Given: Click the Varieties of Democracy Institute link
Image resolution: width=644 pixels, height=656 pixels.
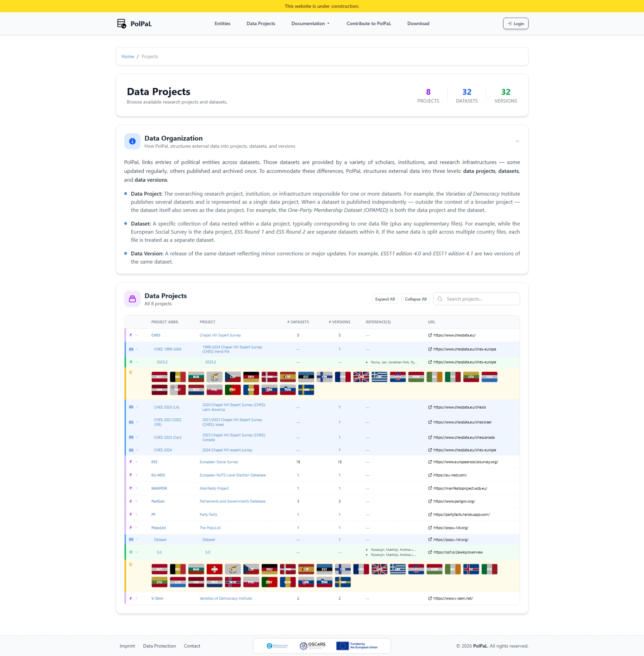Looking at the screenshot, I should [225, 598].
